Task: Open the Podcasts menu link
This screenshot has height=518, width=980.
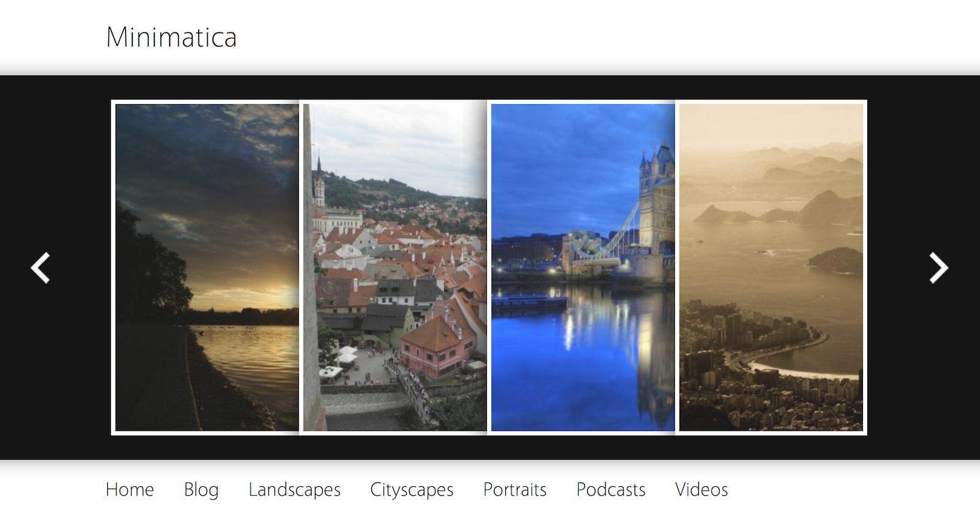Action: (611, 489)
